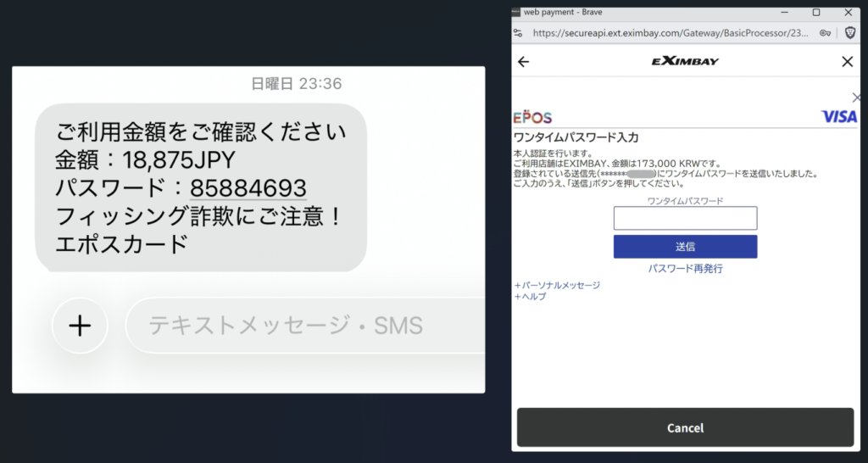Viewport: 868px width, 463px height.
Task: Tap the password number 85884693 in SMS
Action: [248, 187]
